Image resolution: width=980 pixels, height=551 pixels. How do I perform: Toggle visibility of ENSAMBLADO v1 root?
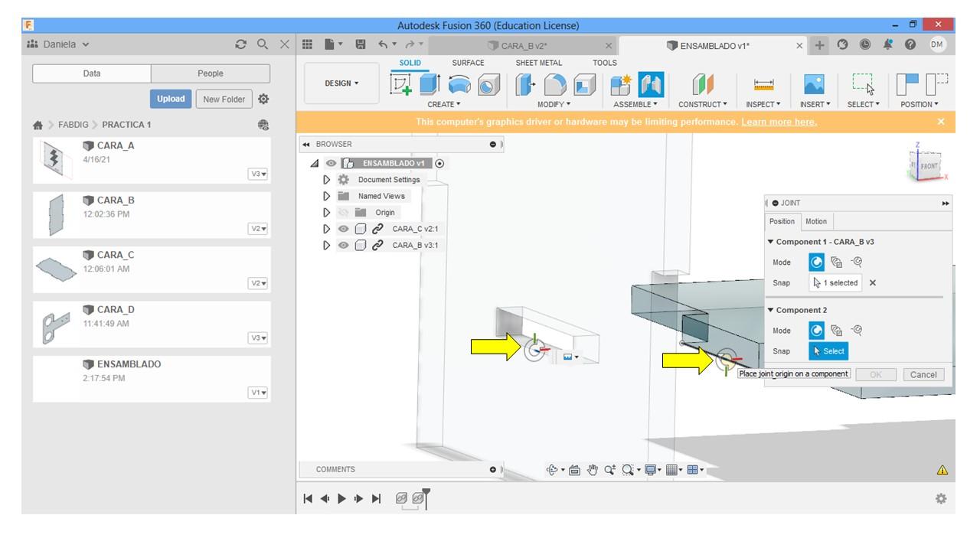coord(331,163)
